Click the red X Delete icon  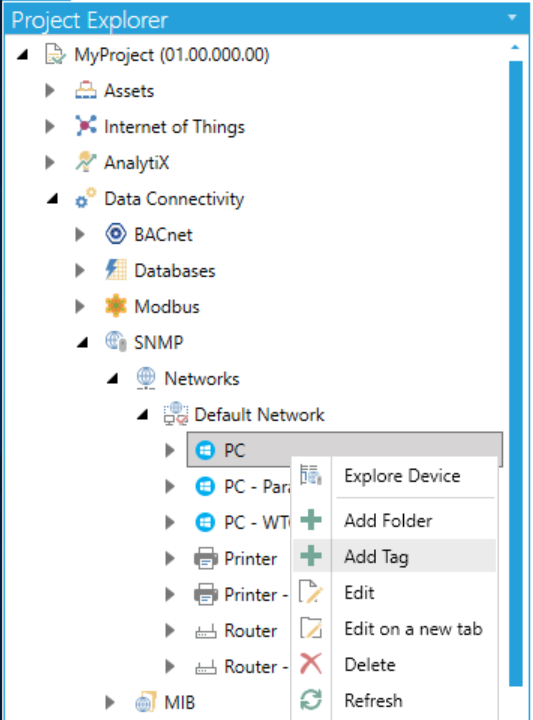[311, 664]
